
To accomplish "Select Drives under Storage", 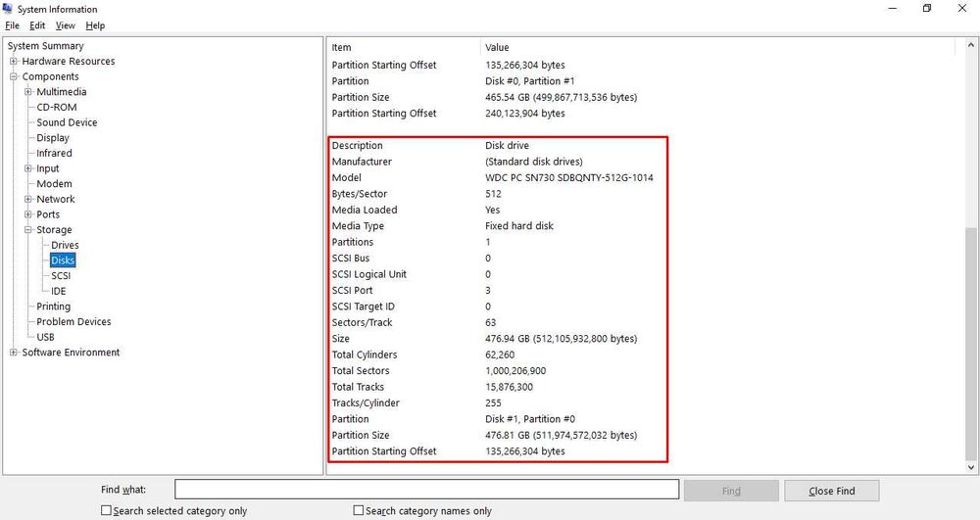I will pyautogui.click(x=65, y=246).
